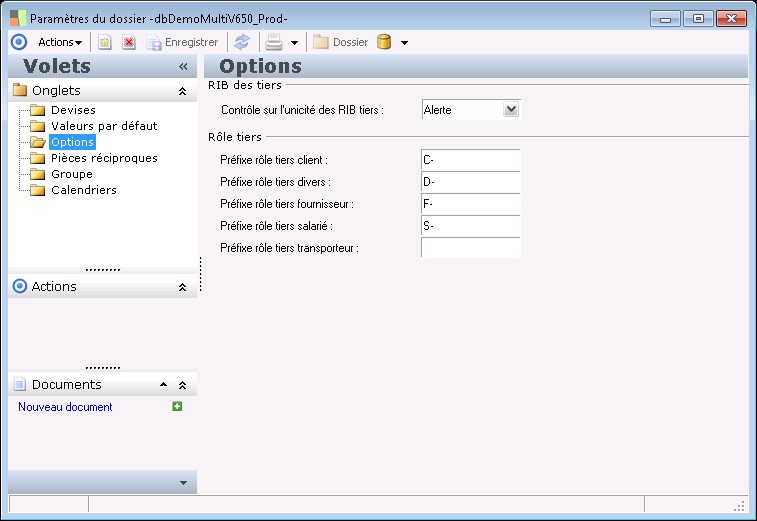The height and width of the screenshot is (521, 757).
Task: Click the green plus icon beside Nouveau document
Action: coord(177,407)
